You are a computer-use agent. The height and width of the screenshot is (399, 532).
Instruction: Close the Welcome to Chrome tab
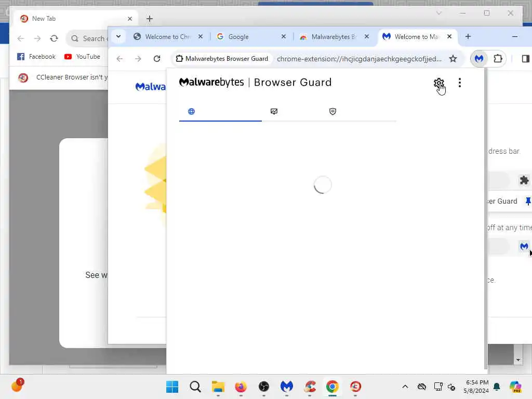pos(201,37)
